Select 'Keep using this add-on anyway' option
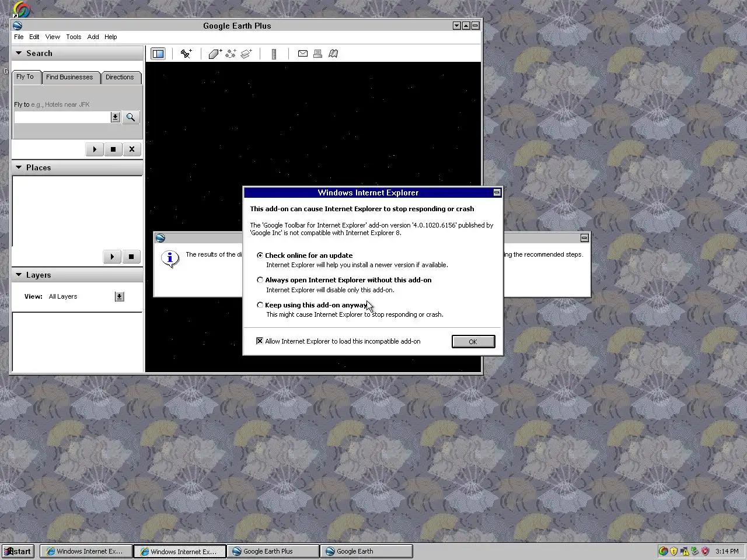The image size is (747, 560). coord(260,304)
